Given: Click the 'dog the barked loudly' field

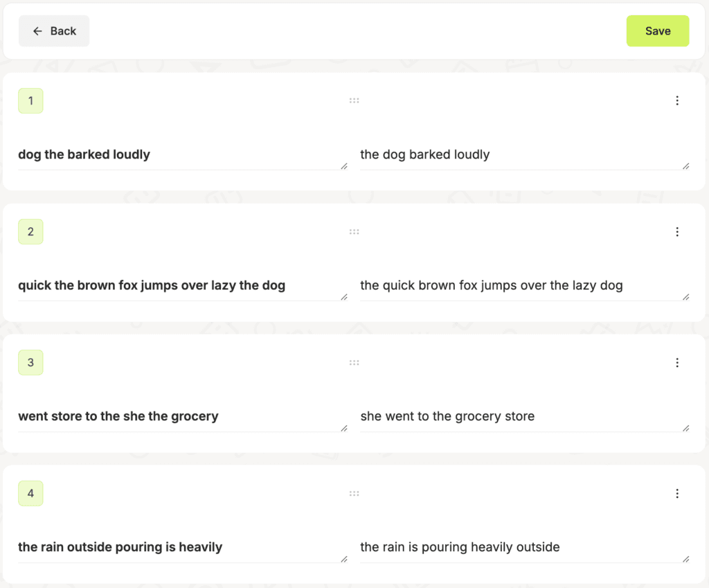Looking at the screenshot, I should tap(183, 154).
